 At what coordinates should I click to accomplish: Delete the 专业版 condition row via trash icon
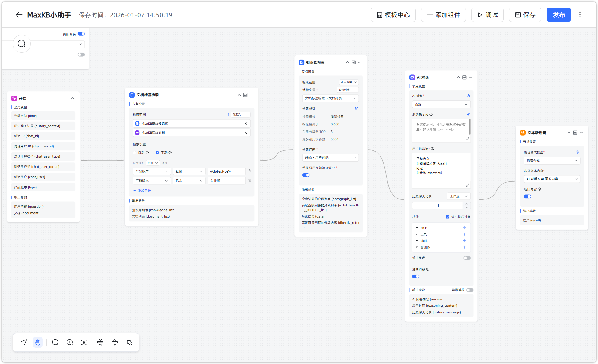(250, 180)
